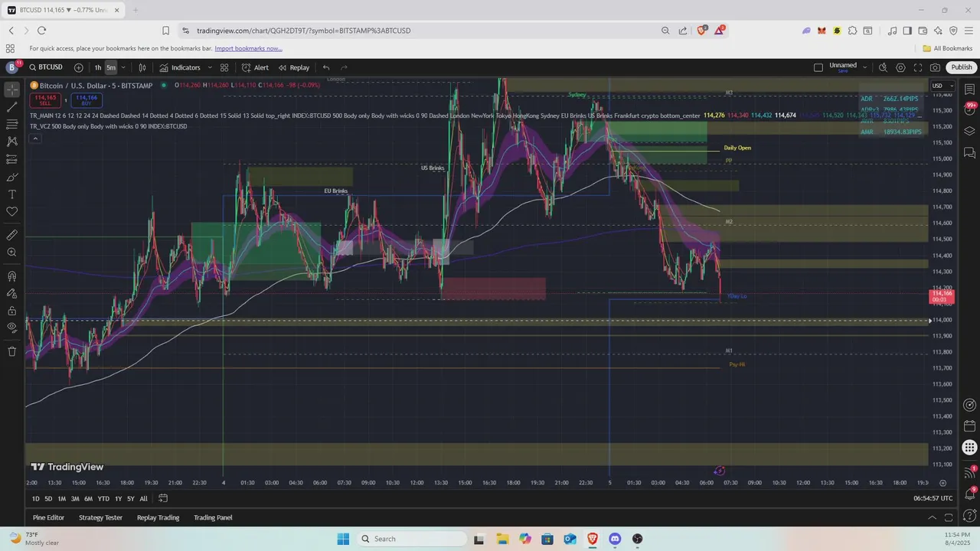
Task: Toggle lock all drawing tools
Action: coord(11,311)
